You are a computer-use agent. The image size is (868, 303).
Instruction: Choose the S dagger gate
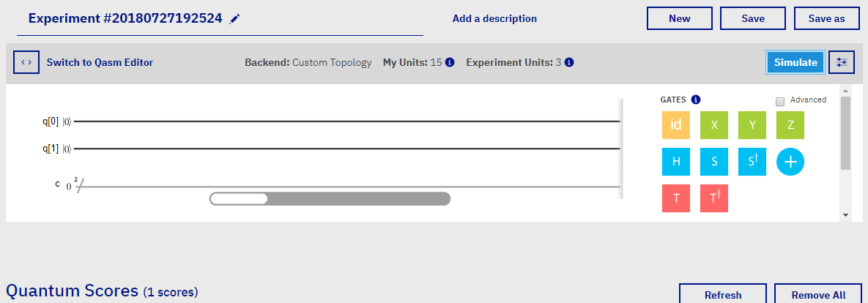(x=752, y=162)
